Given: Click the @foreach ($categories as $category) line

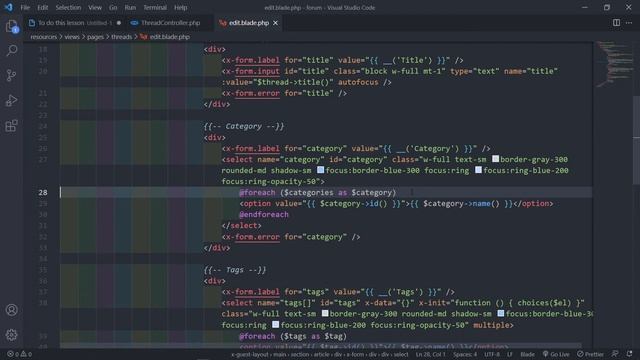Looking at the screenshot, I should click(318, 192).
